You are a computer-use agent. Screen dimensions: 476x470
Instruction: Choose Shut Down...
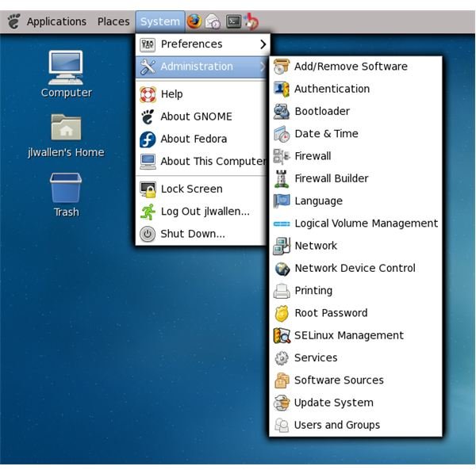coord(202,234)
